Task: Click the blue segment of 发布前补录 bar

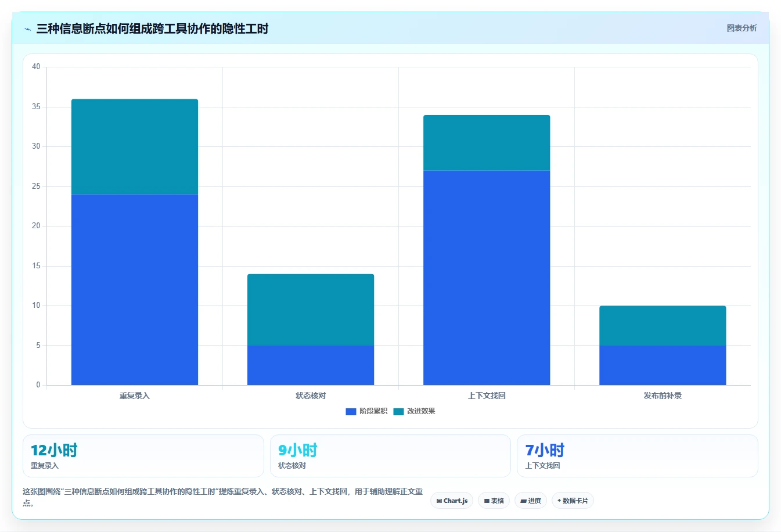Action: [x=663, y=365]
